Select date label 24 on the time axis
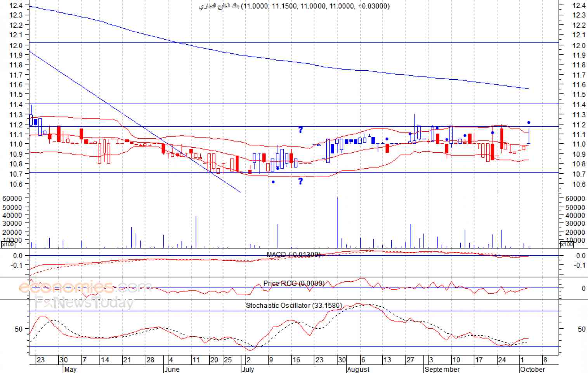Viewport: 588px width, 373px height. click(x=502, y=360)
